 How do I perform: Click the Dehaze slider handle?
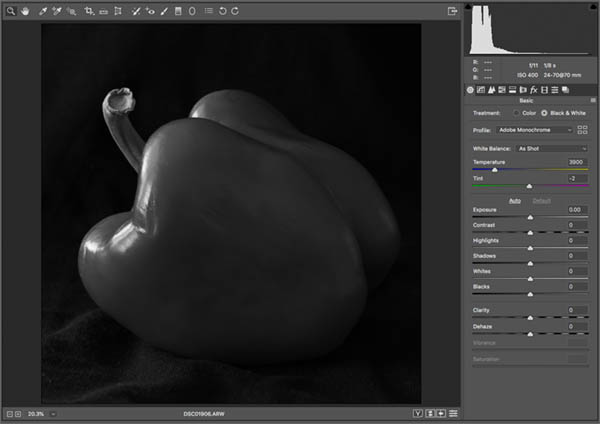530,334
